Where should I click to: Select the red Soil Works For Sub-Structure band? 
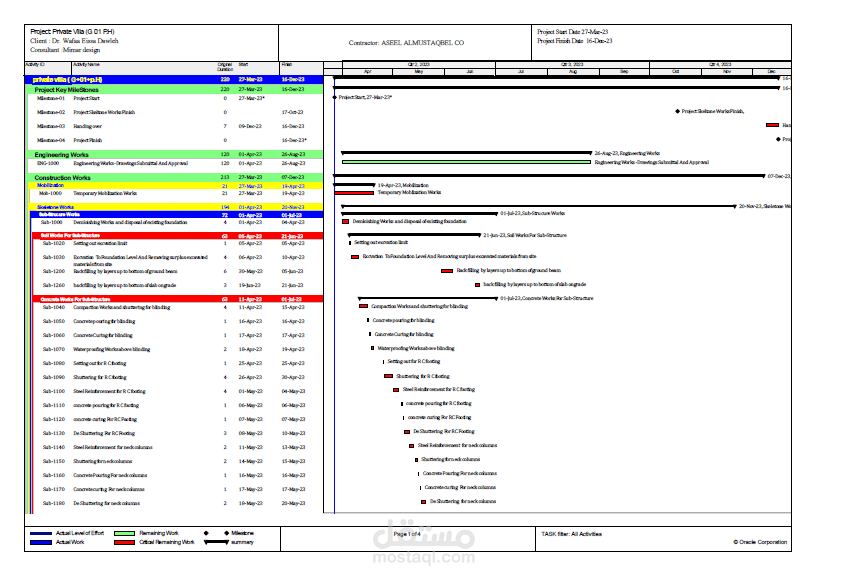coord(178,236)
